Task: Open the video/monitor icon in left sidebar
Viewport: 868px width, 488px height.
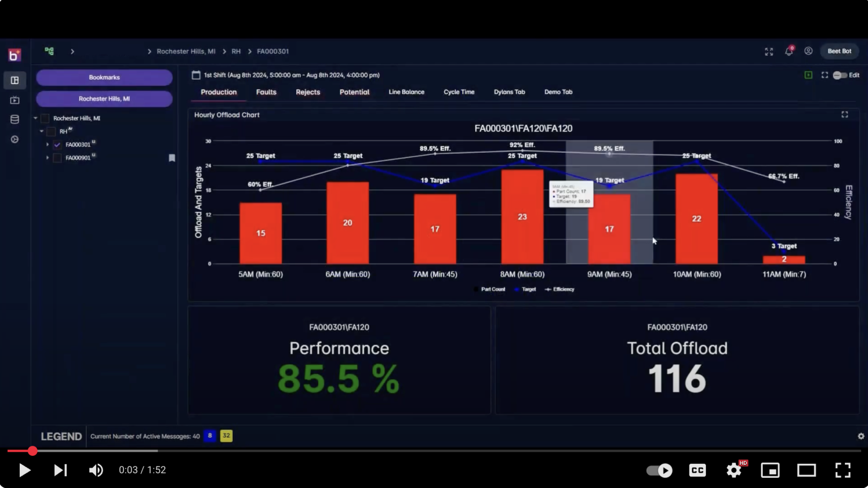Action: [x=15, y=100]
